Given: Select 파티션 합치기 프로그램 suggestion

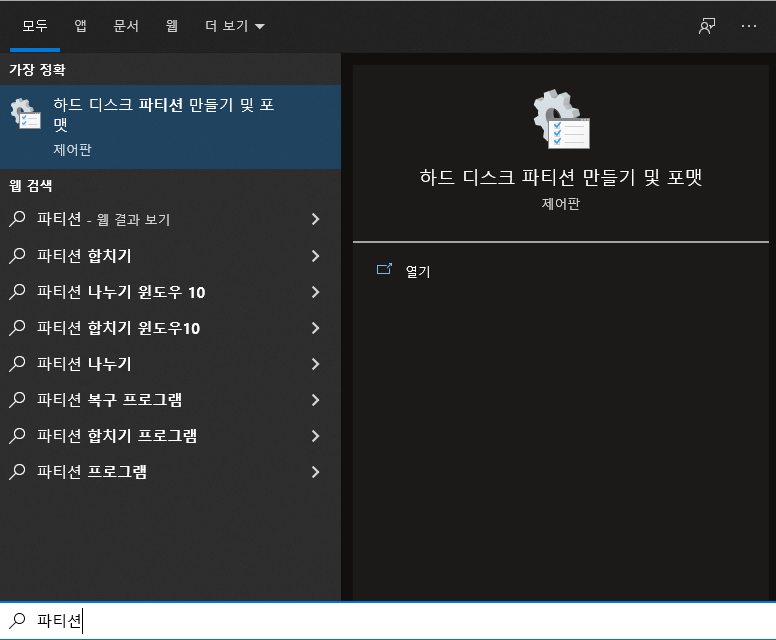Looking at the screenshot, I should pos(170,436).
